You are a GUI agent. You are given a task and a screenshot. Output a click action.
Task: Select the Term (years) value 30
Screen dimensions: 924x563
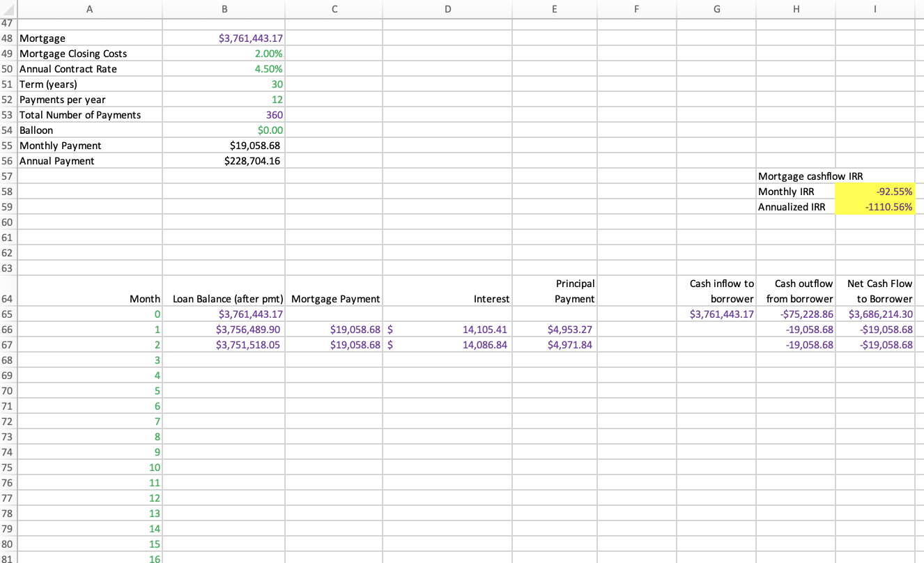click(x=224, y=84)
